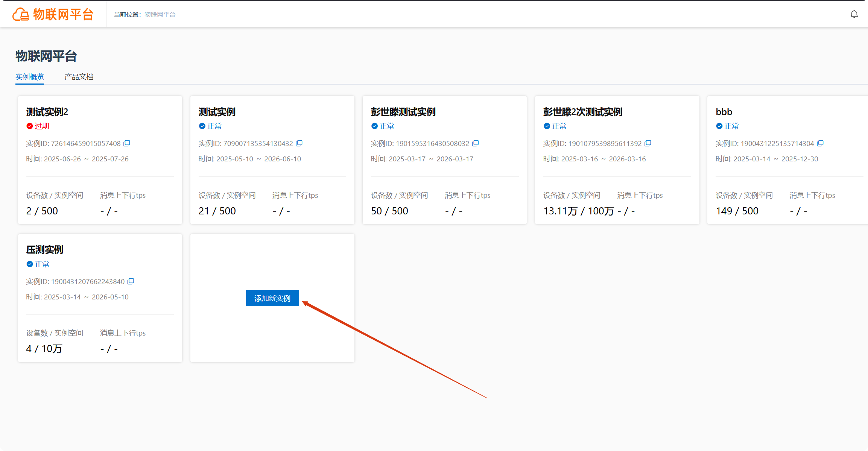The width and height of the screenshot is (868, 451).
Task: Open the bbb instance card
Action: pyautogui.click(x=787, y=160)
